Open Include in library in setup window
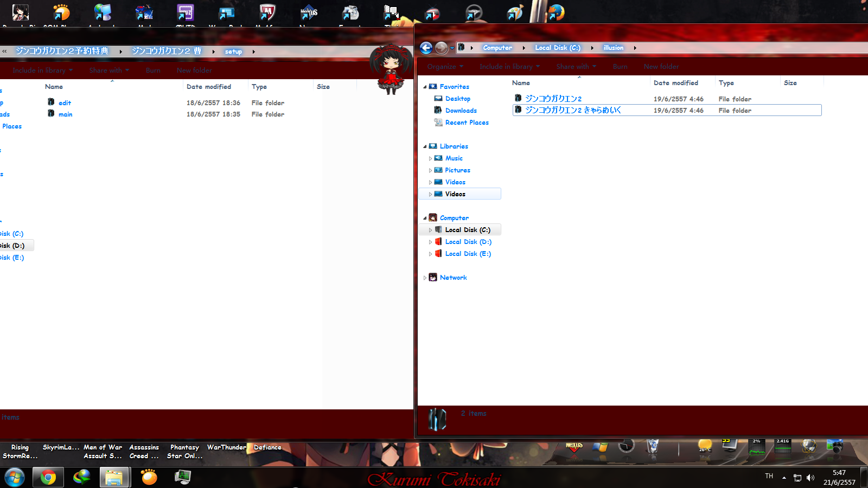This screenshot has width=868, height=488. [x=43, y=70]
